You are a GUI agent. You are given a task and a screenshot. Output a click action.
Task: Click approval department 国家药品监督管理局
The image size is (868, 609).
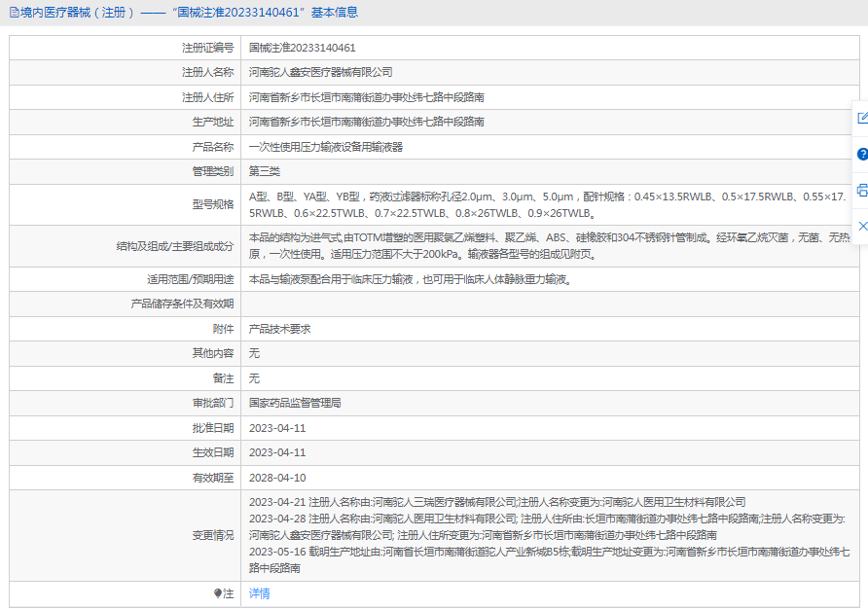[x=295, y=403]
